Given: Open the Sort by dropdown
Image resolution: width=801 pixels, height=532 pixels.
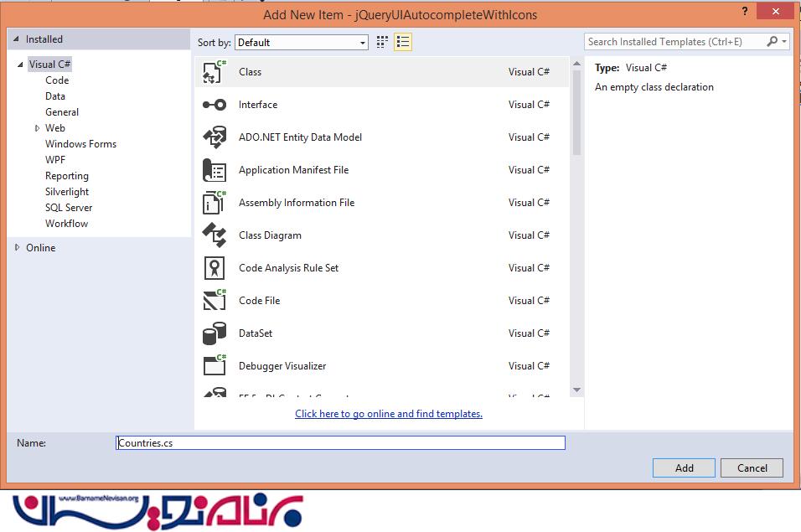Looking at the screenshot, I should [x=302, y=42].
